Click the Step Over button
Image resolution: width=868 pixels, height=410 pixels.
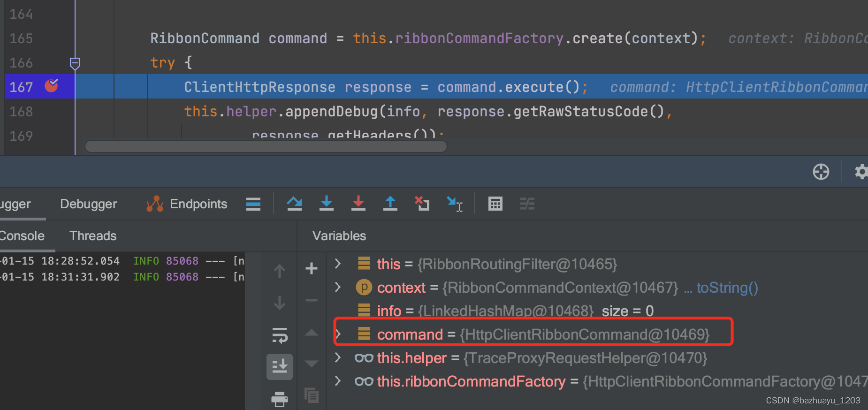[x=295, y=204]
